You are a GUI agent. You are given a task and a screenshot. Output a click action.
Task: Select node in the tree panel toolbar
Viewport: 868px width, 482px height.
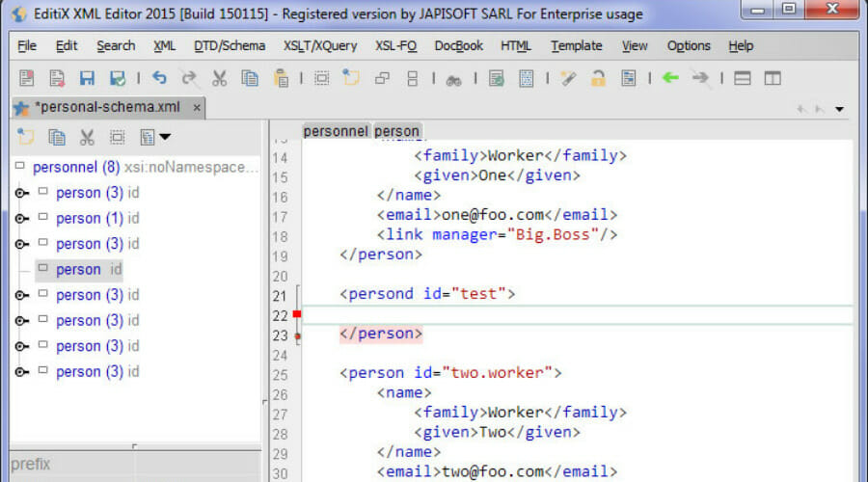pyautogui.click(x=117, y=137)
